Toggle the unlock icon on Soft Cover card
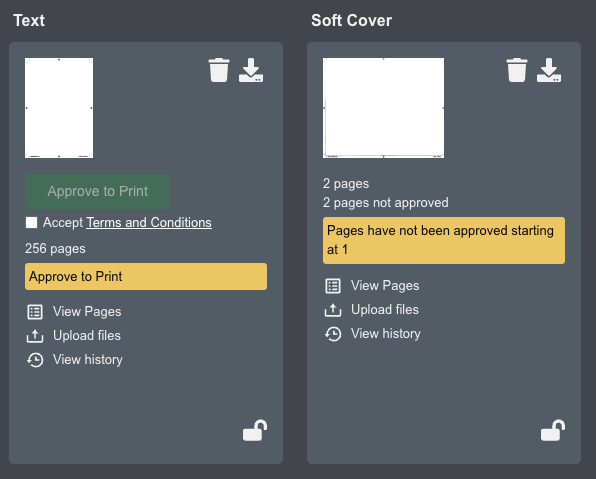 click(x=553, y=430)
